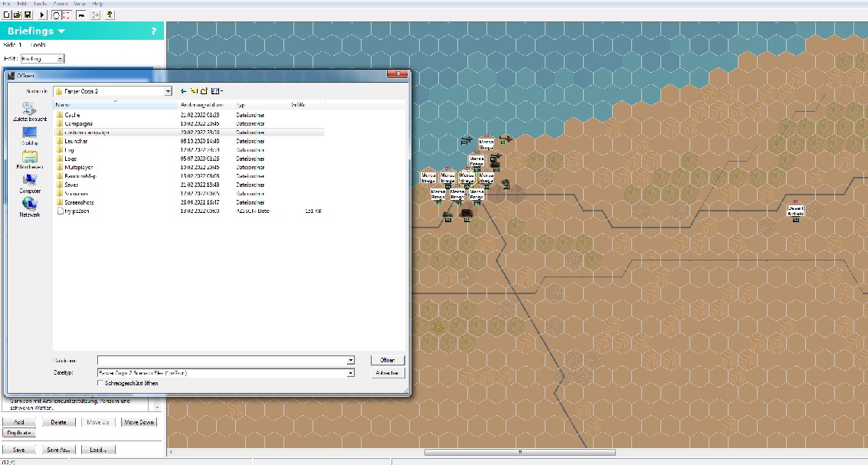Click the Save button in briefings panel

(19, 450)
